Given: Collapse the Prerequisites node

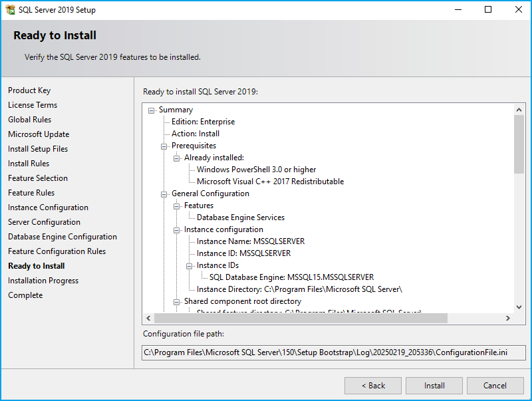Looking at the screenshot, I should pos(164,146).
